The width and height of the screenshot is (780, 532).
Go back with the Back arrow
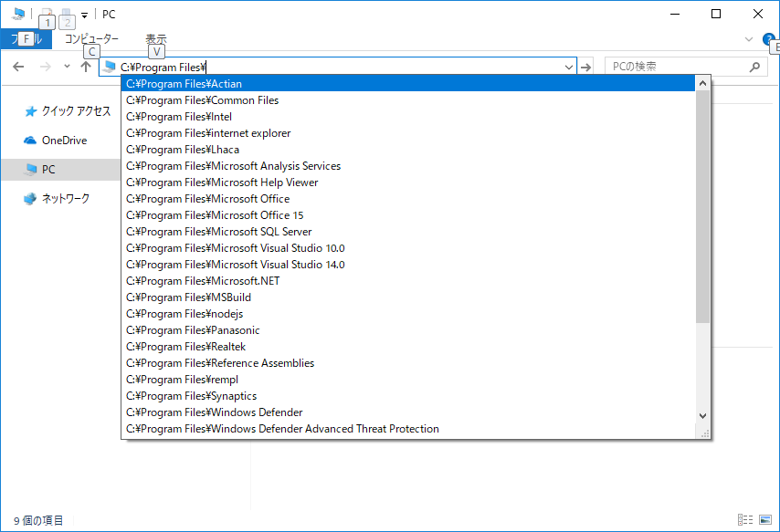[x=18, y=67]
